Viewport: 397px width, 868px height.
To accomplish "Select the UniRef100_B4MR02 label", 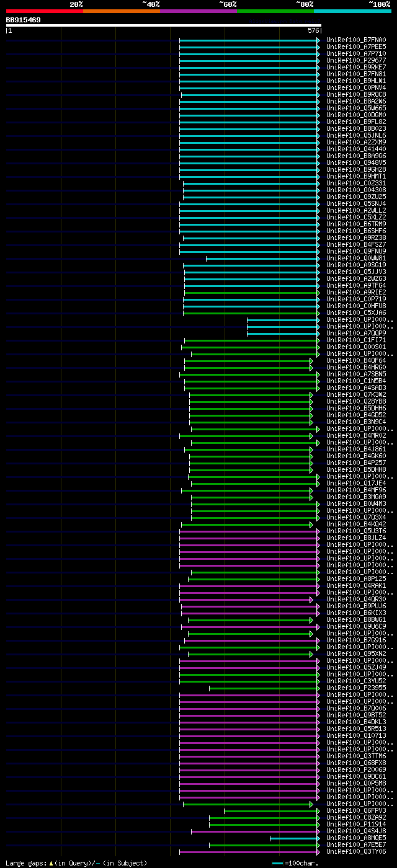I will point(356,436).
